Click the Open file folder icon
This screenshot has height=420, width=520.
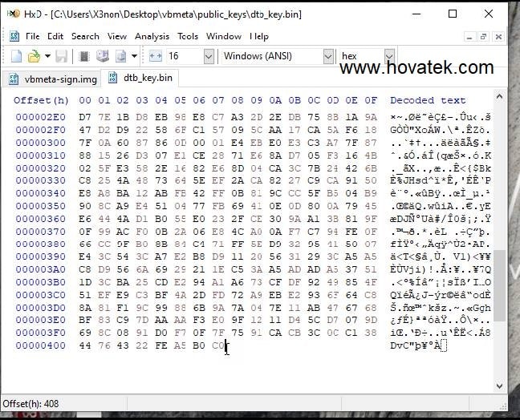pyautogui.click(x=34, y=56)
